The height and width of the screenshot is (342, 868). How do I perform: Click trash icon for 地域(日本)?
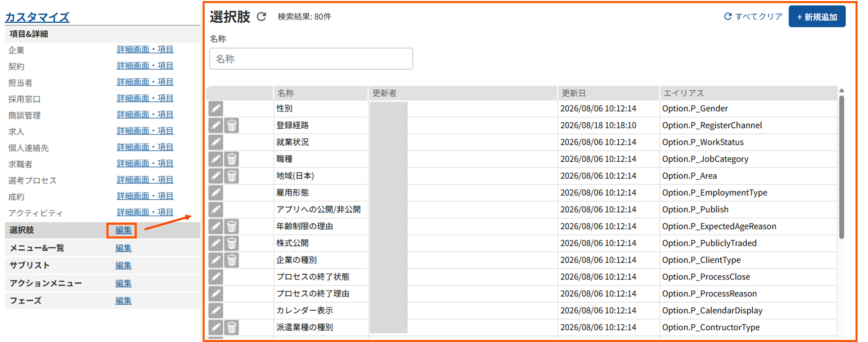click(231, 176)
